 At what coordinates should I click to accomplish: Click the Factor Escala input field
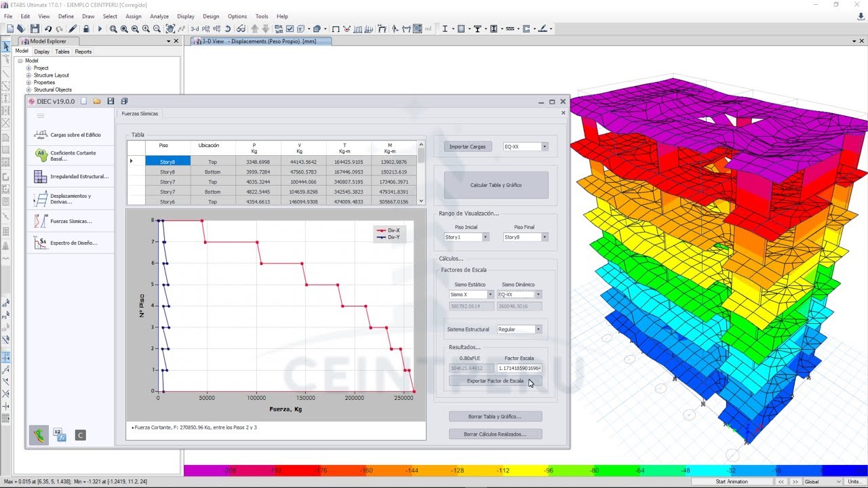tap(519, 368)
